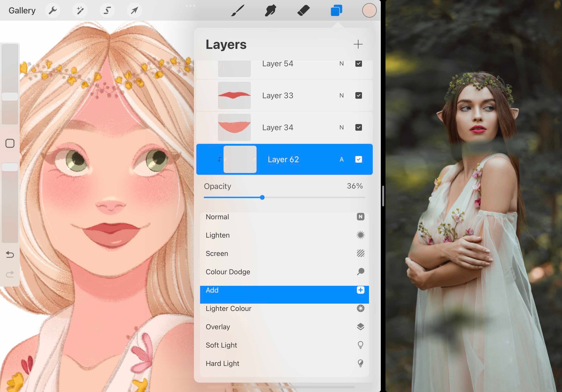562x392 pixels.
Task: Close the Layers panel icon
Action: 336,10
